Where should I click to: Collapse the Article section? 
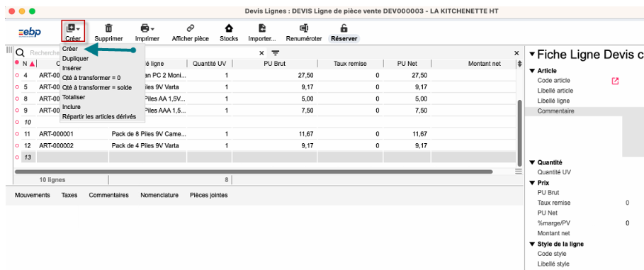pyautogui.click(x=532, y=71)
